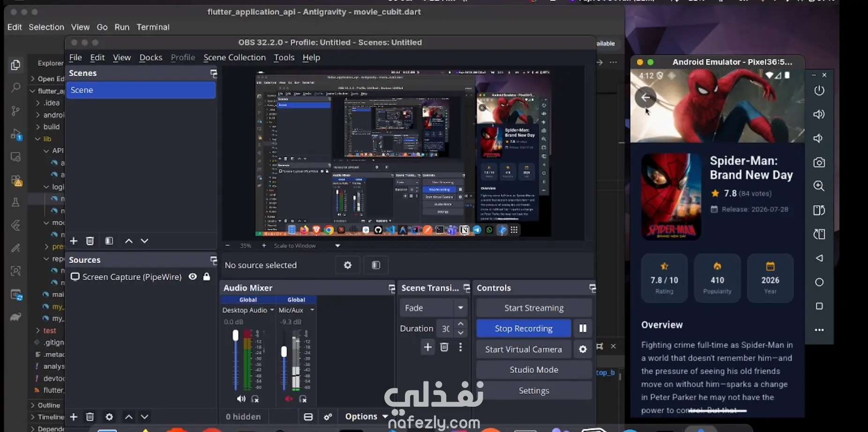The height and width of the screenshot is (432, 868).
Task: Open virtual camera settings gear
Action: (583, 349)
